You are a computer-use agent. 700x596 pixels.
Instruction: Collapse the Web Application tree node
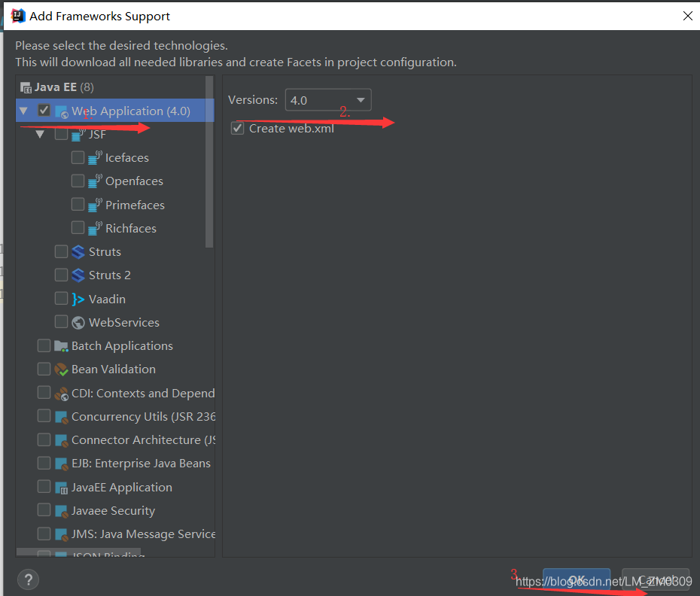tap(23, 111)
